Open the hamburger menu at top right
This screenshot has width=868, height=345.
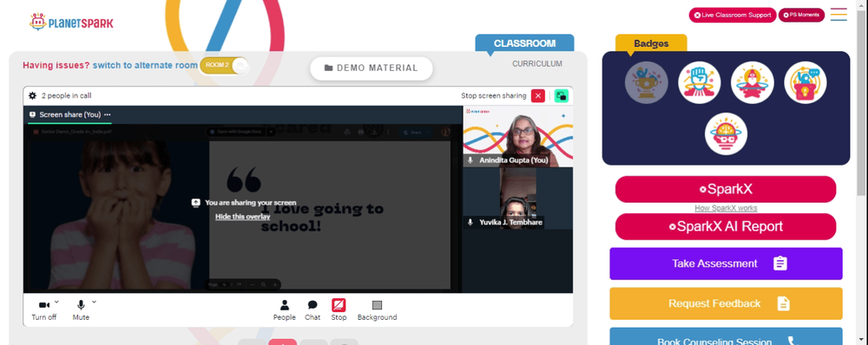(838, 15)
